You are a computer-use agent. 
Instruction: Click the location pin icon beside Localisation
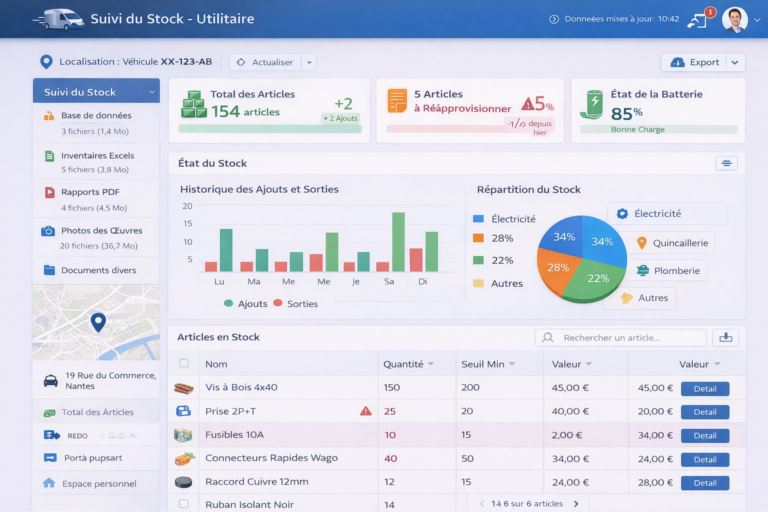45,62
